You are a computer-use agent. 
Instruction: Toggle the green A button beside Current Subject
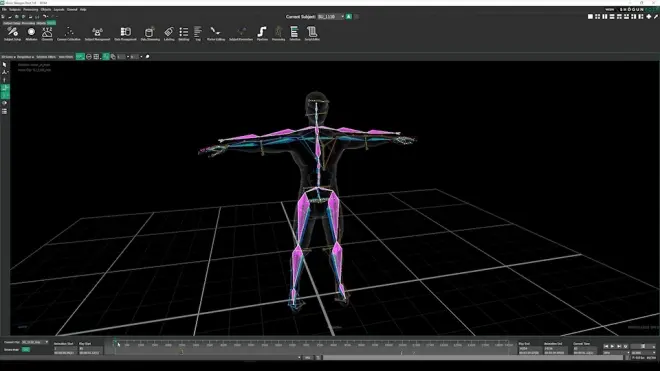coord(349,16)
